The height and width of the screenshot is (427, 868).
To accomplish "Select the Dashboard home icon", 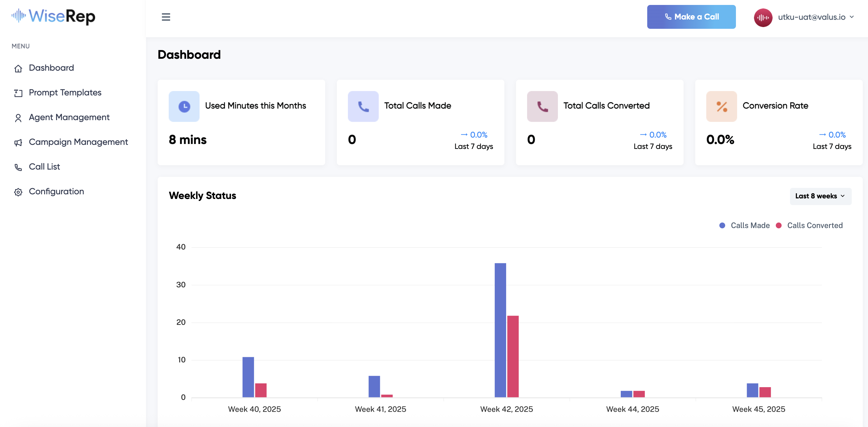I will [18, 68].
